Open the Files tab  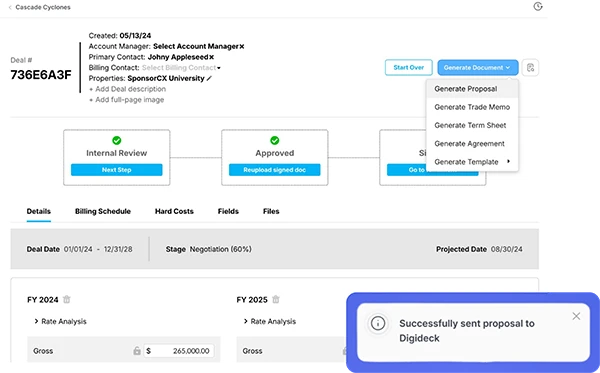pos(271,211)
